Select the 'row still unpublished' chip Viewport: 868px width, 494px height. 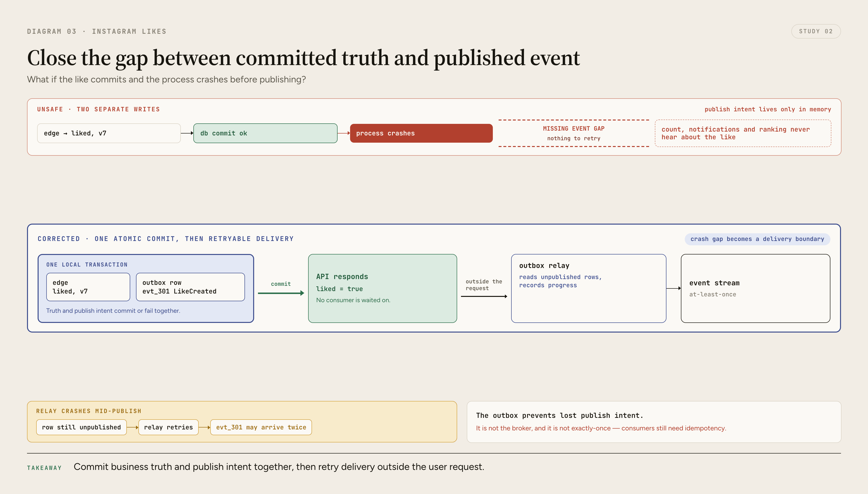click(x=81, y=427)
